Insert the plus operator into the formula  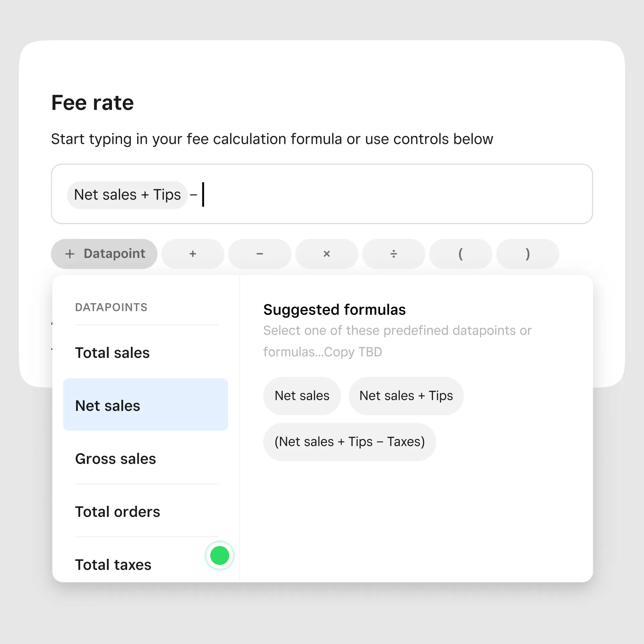pyautogui.click(x=193, y=254)
